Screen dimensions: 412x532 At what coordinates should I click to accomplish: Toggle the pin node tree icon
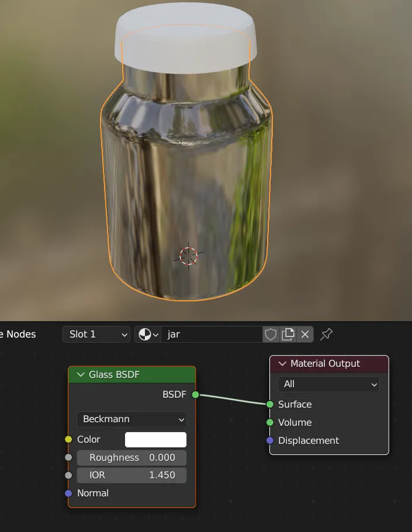tap(326, 335)
